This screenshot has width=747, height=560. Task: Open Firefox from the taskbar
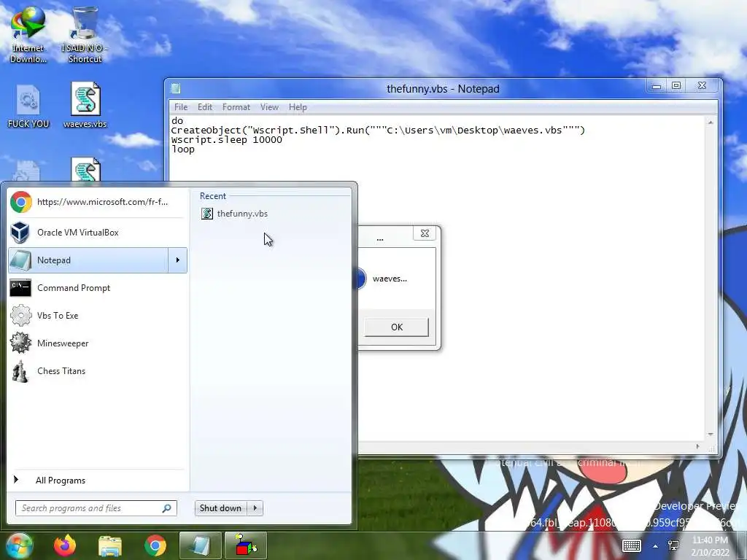tap(64, 545)
